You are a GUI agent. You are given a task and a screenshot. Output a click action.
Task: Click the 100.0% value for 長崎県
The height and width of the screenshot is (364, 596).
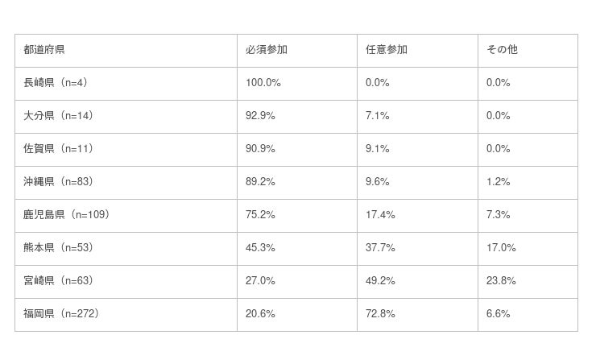pyautogui.click(x=263, y=83)
